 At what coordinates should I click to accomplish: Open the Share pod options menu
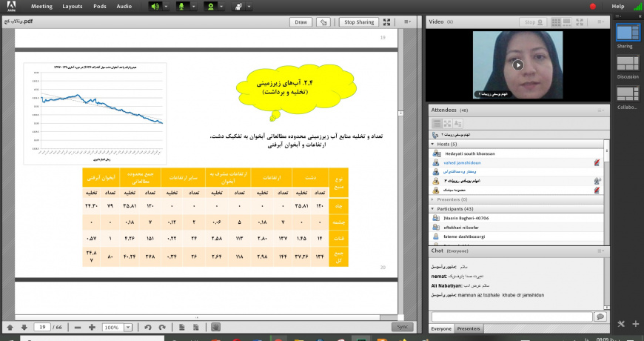tap(407, 22)
